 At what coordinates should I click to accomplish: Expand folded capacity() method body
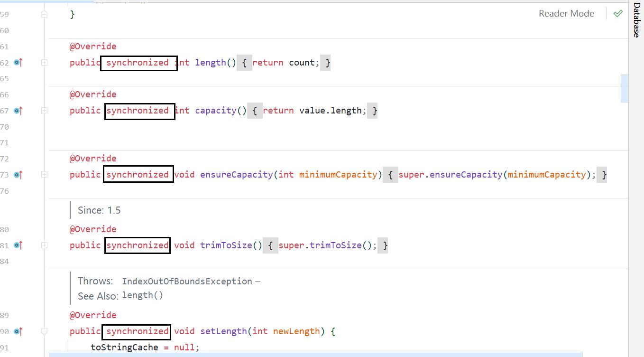point(44,110)
